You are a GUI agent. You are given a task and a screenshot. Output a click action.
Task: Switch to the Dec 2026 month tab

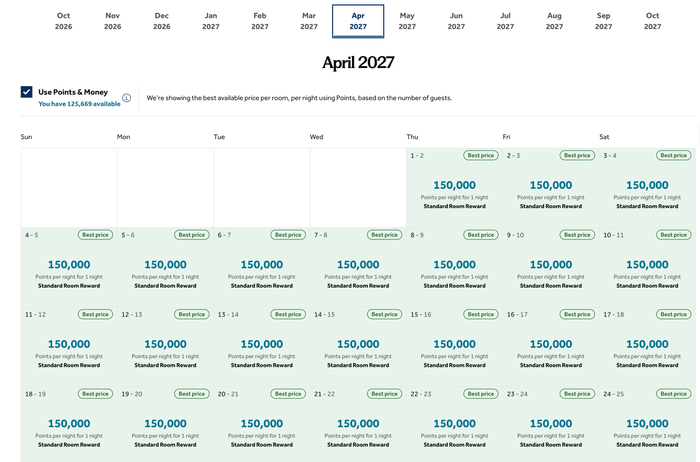(162, 21)
